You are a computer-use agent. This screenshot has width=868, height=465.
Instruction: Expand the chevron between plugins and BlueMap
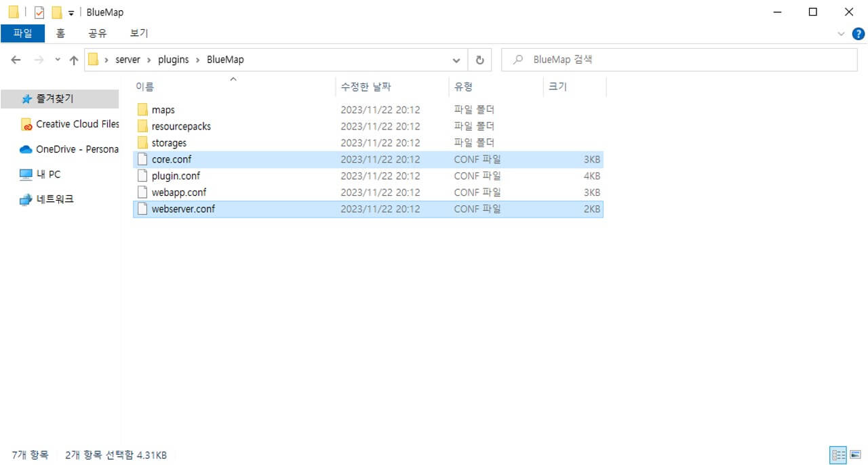pos(198,60)
